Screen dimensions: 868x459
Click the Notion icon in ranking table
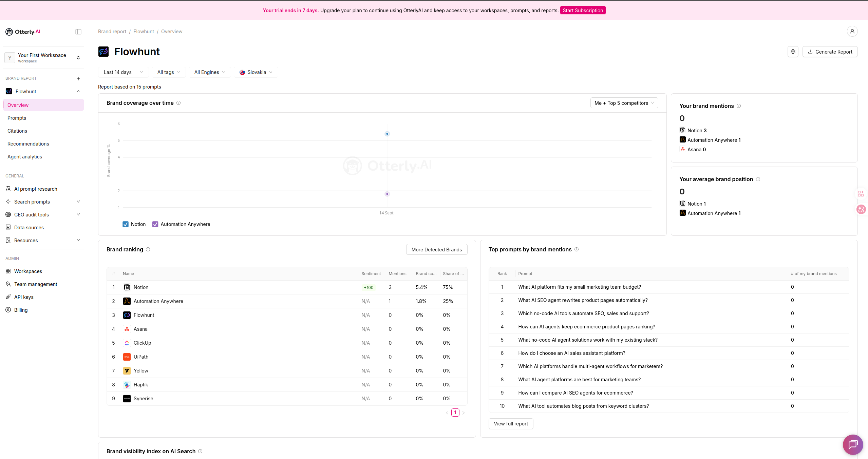coord(127,287)
